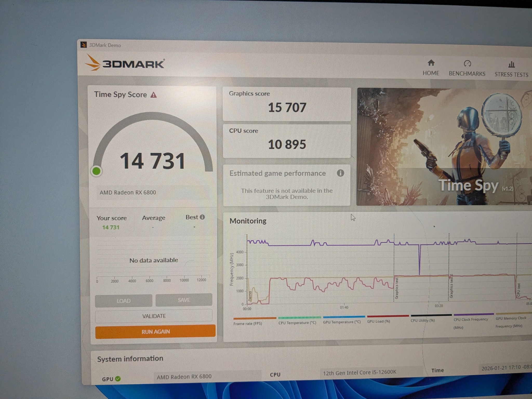The width and height of the screenshot is (532, 399).
Task: Toggle GPU Load (%) legend item
Action: (388, 319)
